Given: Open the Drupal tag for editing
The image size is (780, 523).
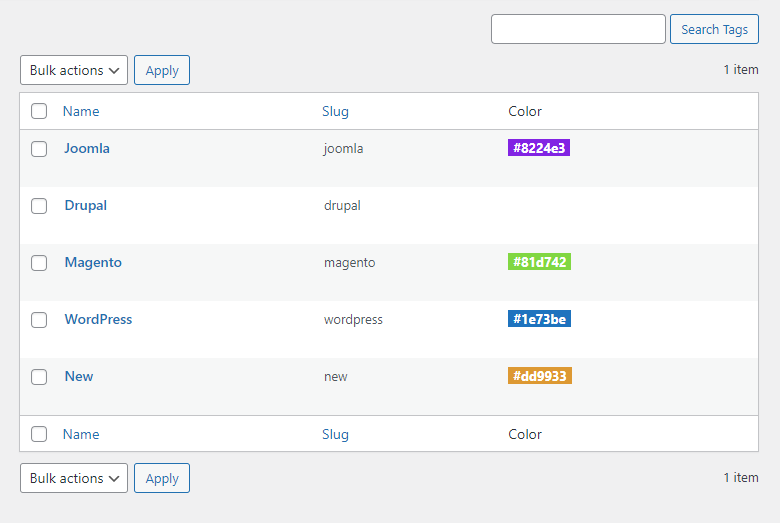Looking at the screenshot, I should (85, 205).
